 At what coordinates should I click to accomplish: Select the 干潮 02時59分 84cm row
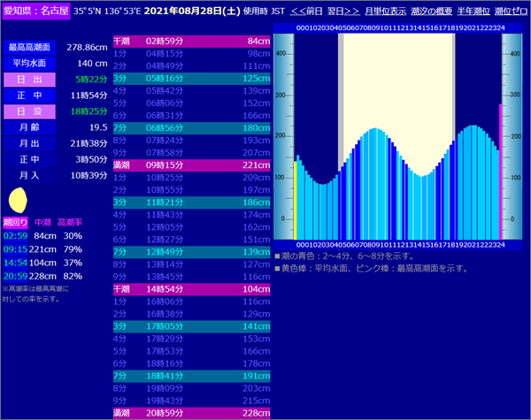(192, 42)
